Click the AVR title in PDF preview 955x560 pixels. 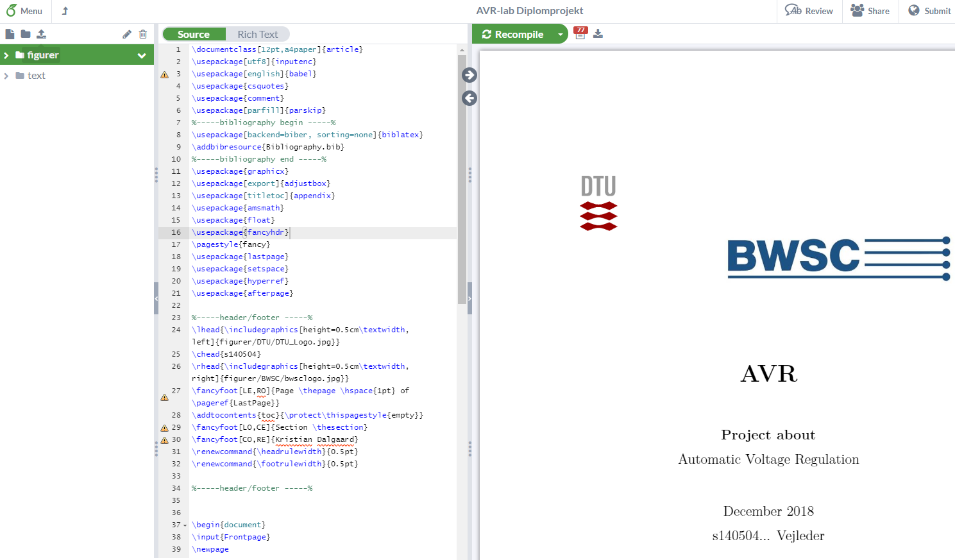[769, 374]
